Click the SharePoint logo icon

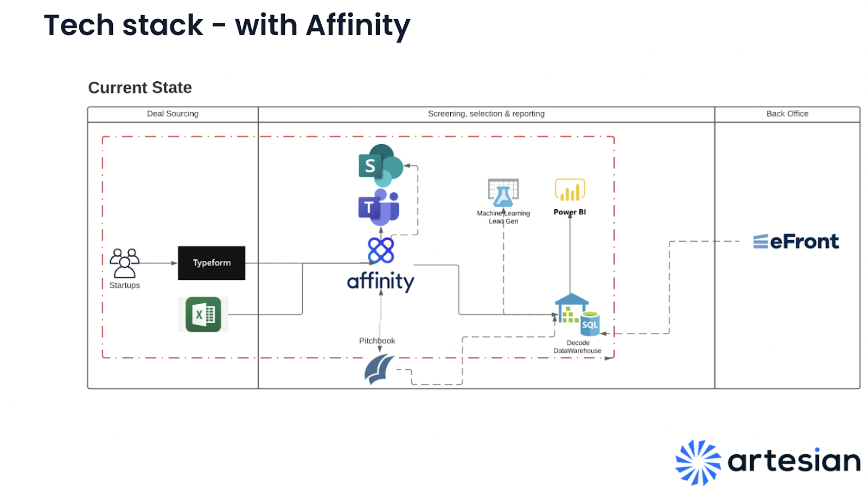(x=381, y=165)
